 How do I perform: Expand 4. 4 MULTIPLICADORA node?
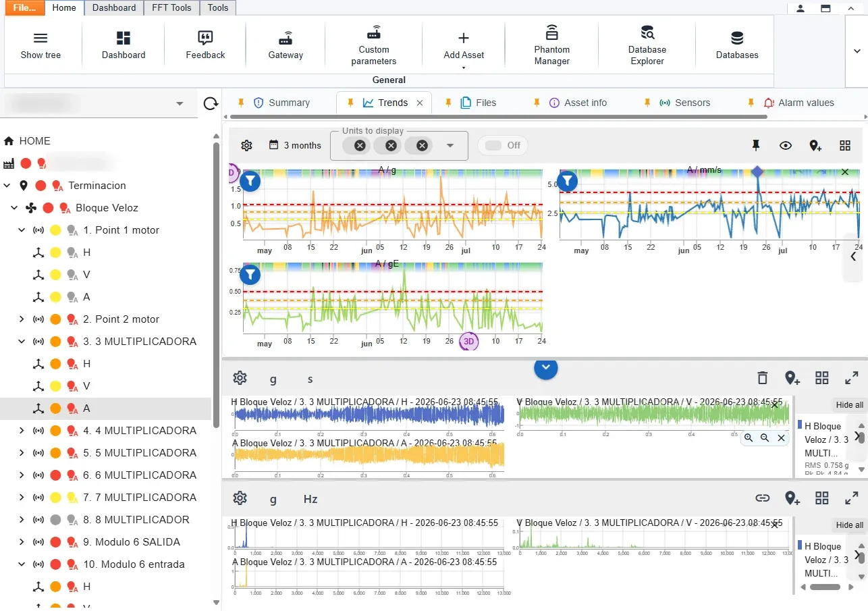pyautogui.click(x=22, y=430)
